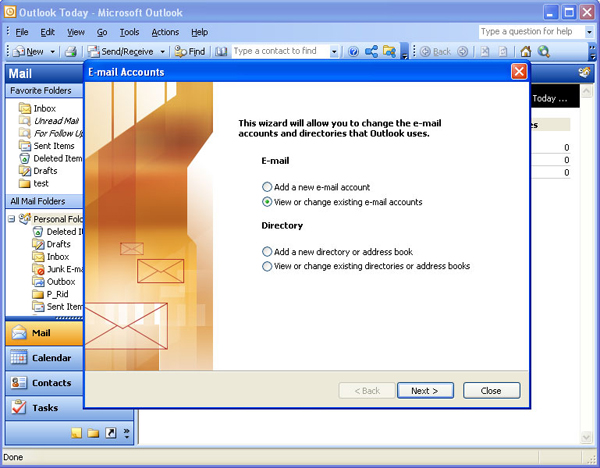Open Inbox in Favorite Folders
This screenshot has height=468, width=600.
pyautogui.click(x=37, y=109)
